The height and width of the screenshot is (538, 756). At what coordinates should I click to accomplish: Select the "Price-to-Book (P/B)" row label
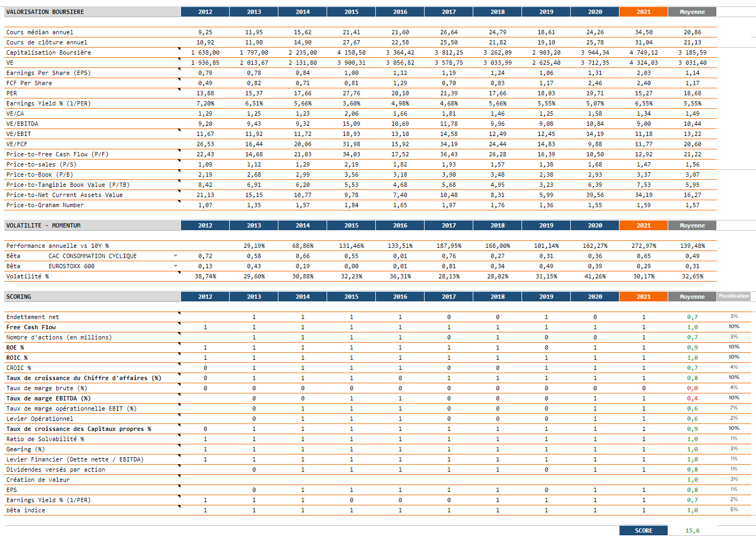40,175
